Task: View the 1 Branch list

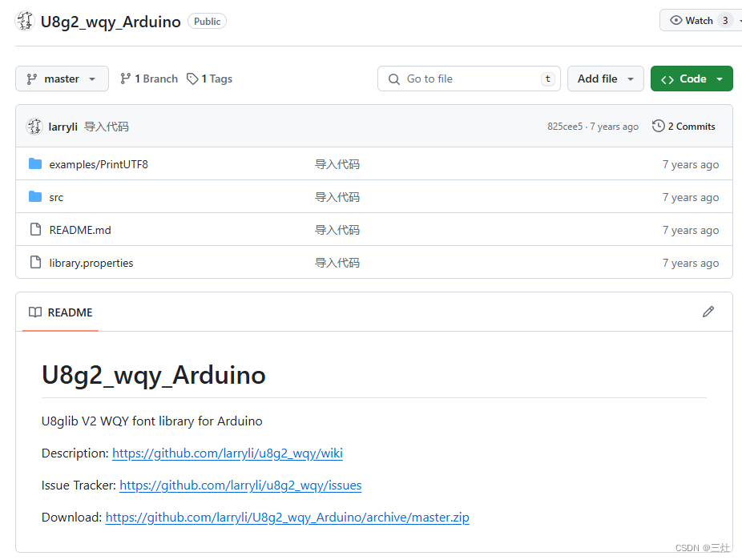Action: [149, 79]
